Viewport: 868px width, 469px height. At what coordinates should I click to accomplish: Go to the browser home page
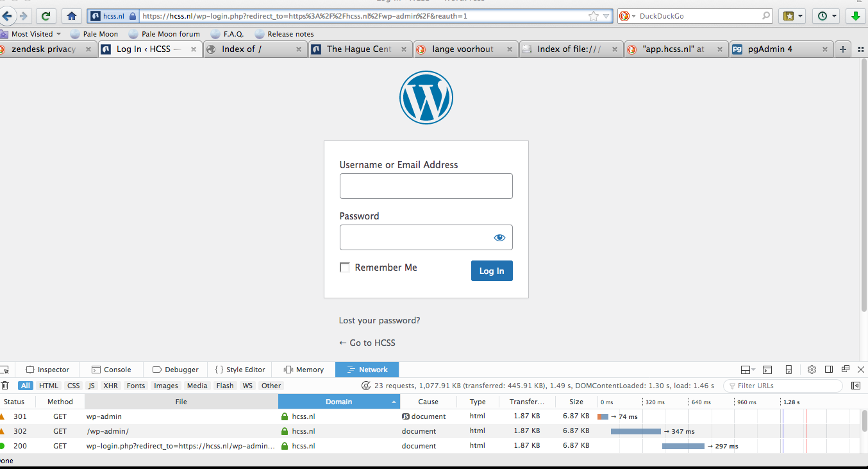[x=72, y=16]
